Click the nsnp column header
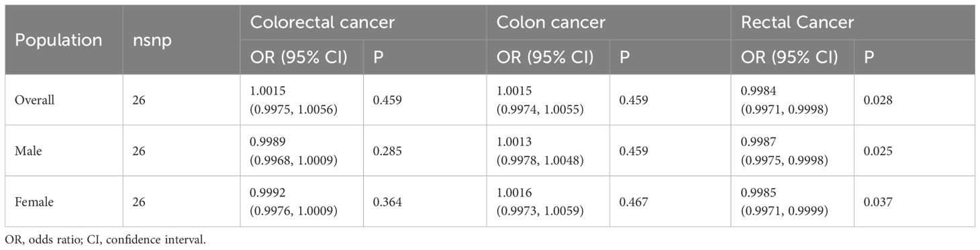980x250 pixels. [148, 41]
